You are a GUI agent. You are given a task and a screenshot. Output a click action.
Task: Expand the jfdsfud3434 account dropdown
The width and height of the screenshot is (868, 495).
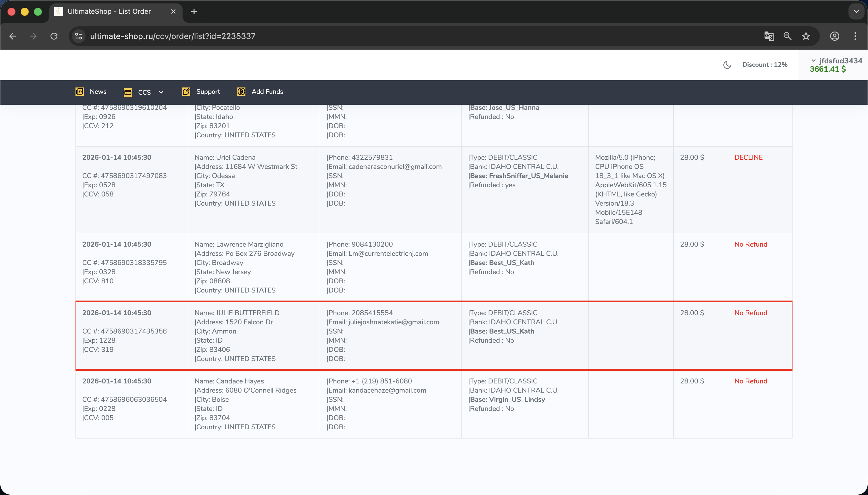pos(813,61)
